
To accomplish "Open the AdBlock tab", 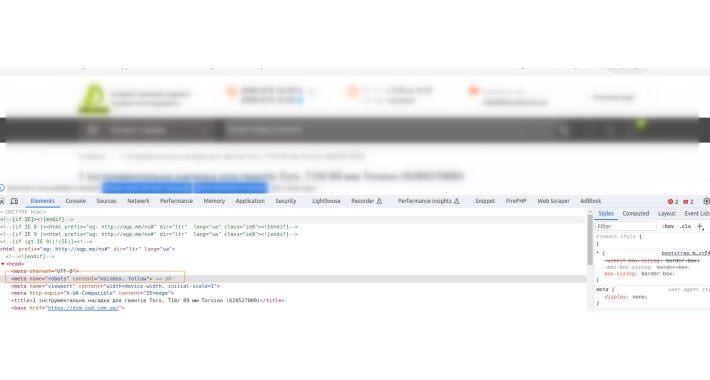I will click(590, 201).
